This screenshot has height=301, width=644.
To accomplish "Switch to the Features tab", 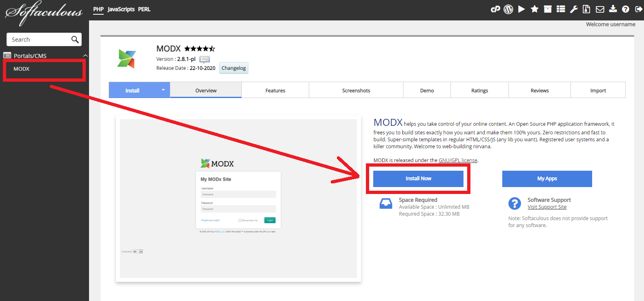I will [x=275, y=90].
